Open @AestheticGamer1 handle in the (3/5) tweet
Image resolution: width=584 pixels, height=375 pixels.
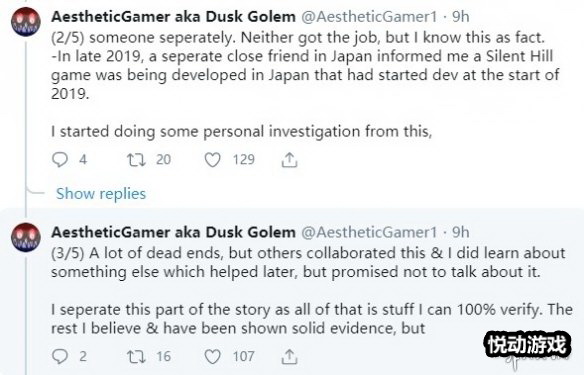pos(369,232)
